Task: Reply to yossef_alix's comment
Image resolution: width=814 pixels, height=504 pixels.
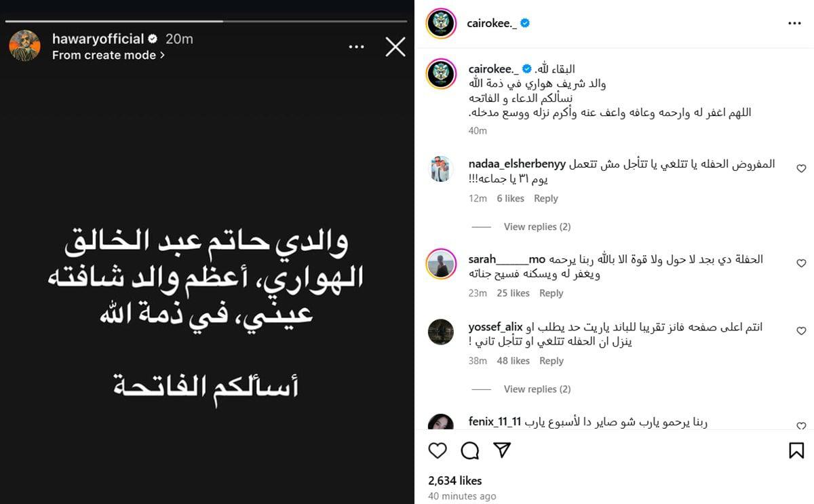Action: [551, 361]
